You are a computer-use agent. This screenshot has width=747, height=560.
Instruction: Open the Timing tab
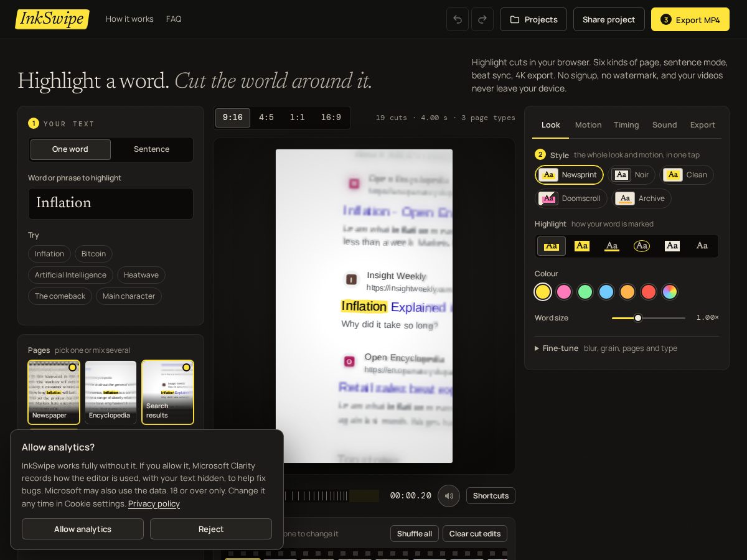click(626, 125)
